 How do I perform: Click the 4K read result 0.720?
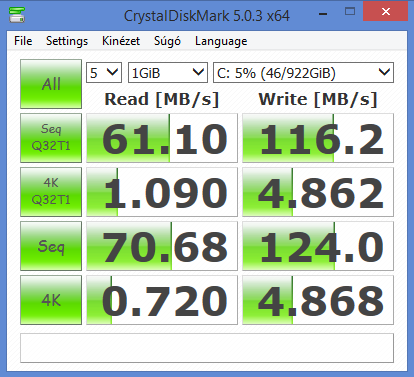point(162,300)
